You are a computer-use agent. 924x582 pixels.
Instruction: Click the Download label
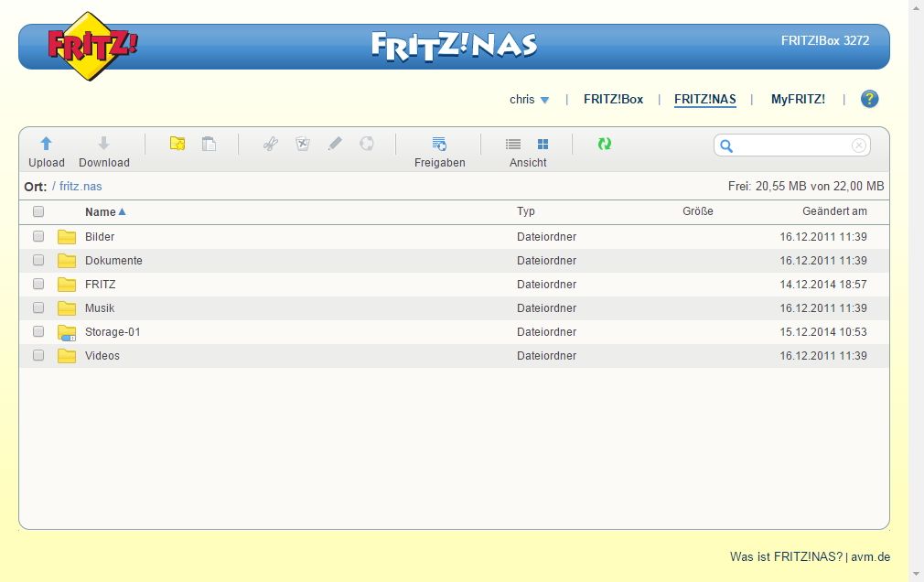(104, 163)
